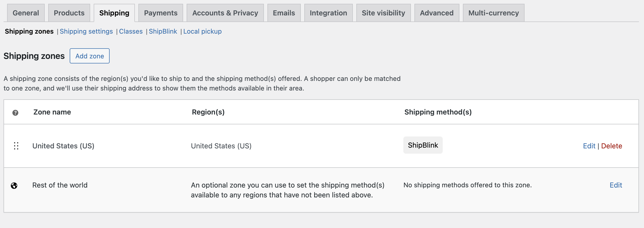The height and width of the screenshot is (228, 644).
Task: Click the help question mark icon
Action: pos(15,113)
